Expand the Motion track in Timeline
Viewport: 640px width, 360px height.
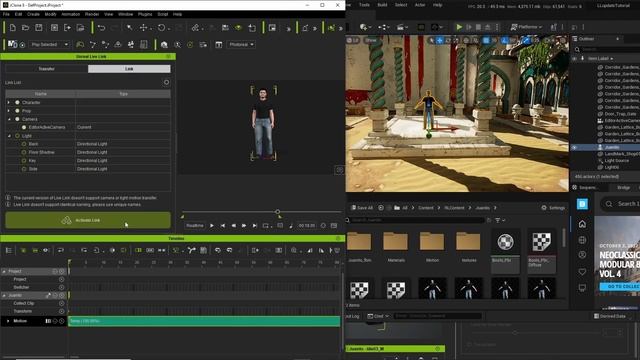tap(8, 321)
